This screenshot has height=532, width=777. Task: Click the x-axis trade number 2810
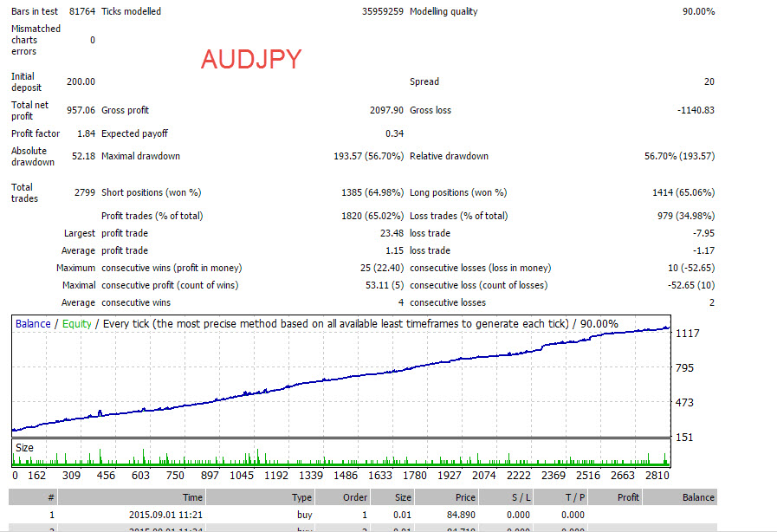pos(657,476)
